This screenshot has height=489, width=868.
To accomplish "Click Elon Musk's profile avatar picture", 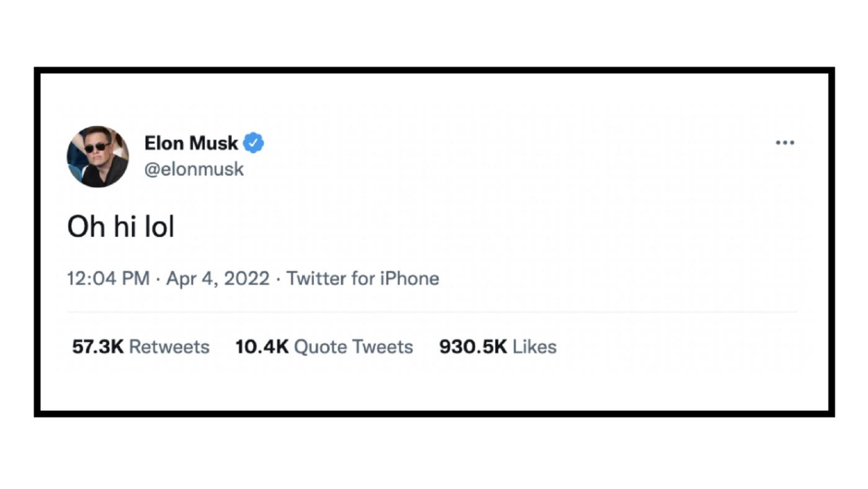I will pos(98,156).
